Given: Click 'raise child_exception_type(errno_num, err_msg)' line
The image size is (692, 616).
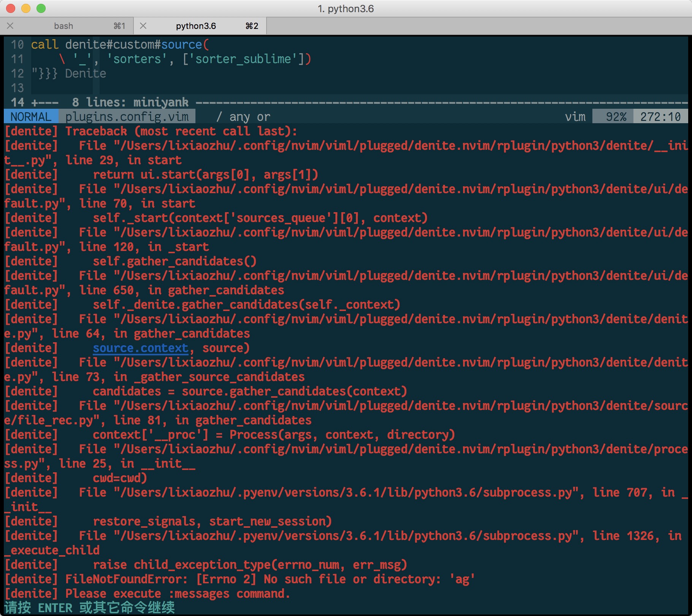Looking at the screenshot, I should [x=250, y=565].
